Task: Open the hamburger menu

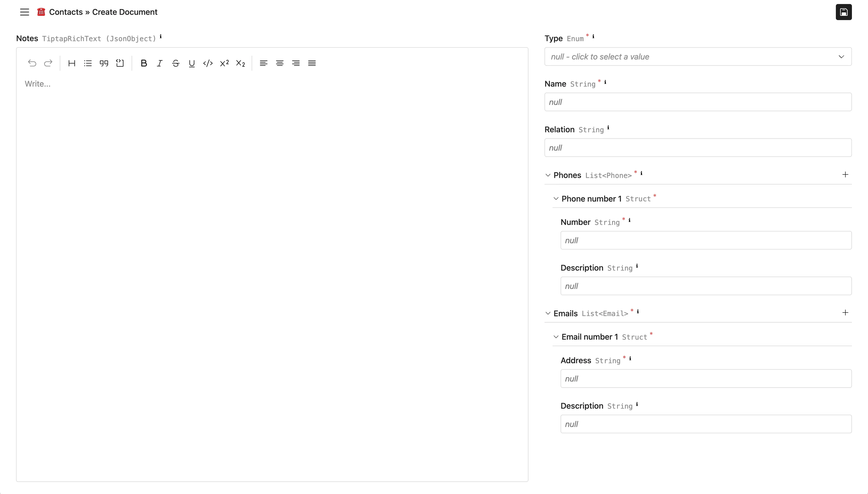Action: pyautogui.click(x=24, y=12)
